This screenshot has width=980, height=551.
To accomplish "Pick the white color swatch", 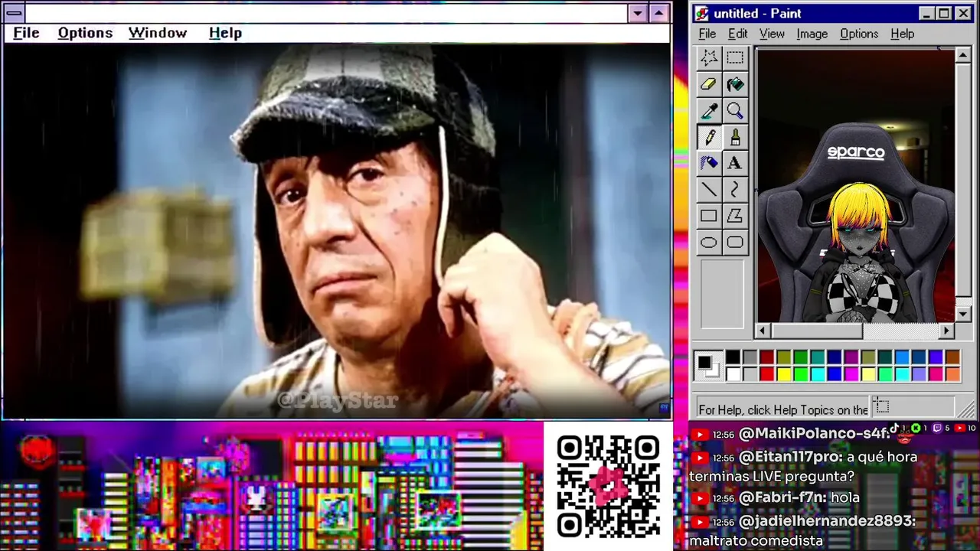I will pos(733,373).
